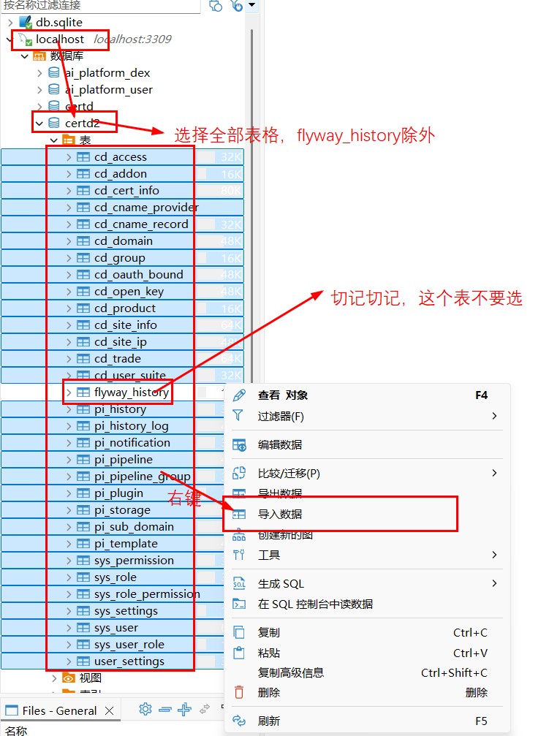Click the minus icon in Files panel toolbar
Viewport: 560px width, 736px height.
(x=164, y=709)
